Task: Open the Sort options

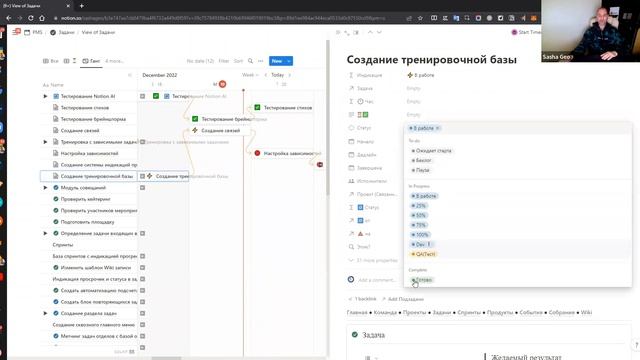Action: 238,61
